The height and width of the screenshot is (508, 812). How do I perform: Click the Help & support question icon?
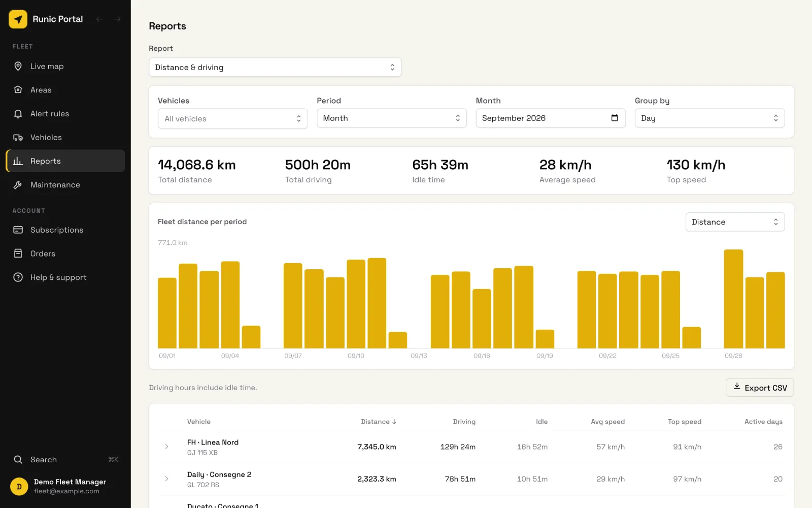coord(18,277)
